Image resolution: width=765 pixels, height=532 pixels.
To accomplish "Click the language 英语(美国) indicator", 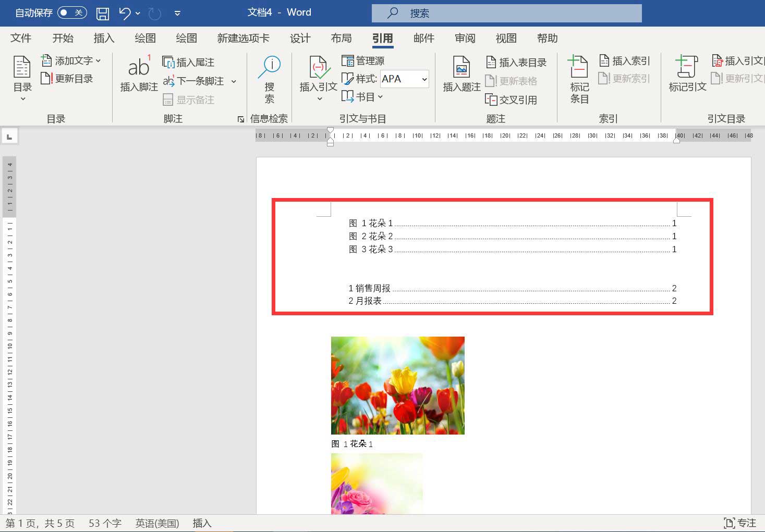I will pos(157,523).
